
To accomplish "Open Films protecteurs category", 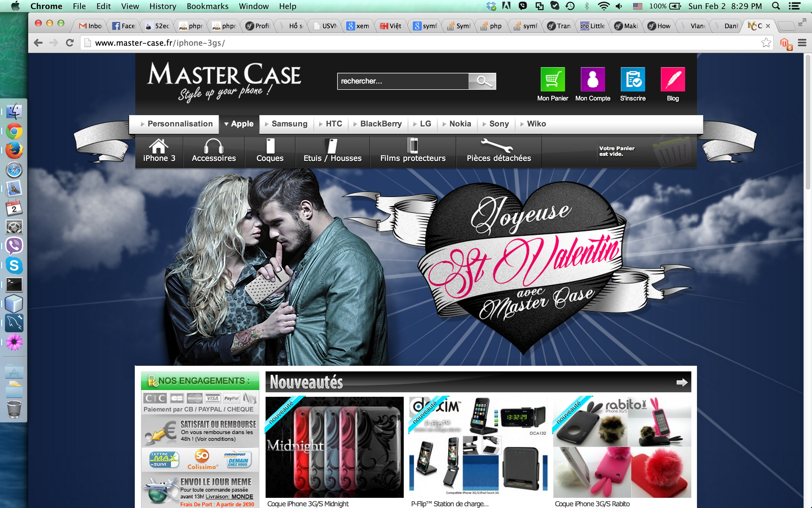I will coord(413,151).
